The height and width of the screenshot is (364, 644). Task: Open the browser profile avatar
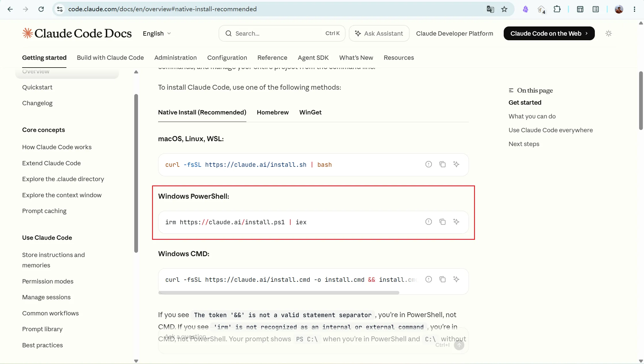[x=619, y=9]
